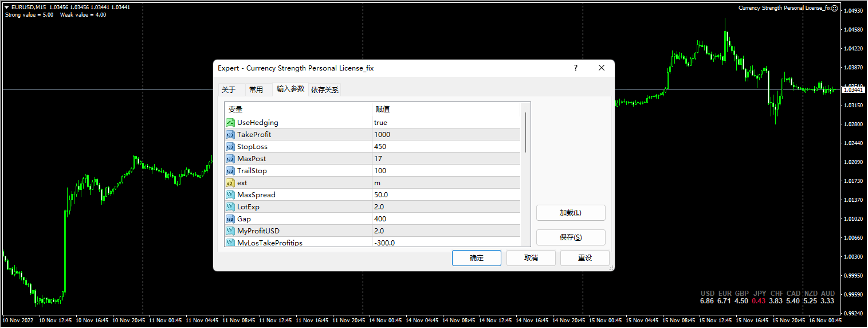This screenshot has height=328, width=868.
Task: Click the UseHedging variable icon
Action: tap(230, 123)
